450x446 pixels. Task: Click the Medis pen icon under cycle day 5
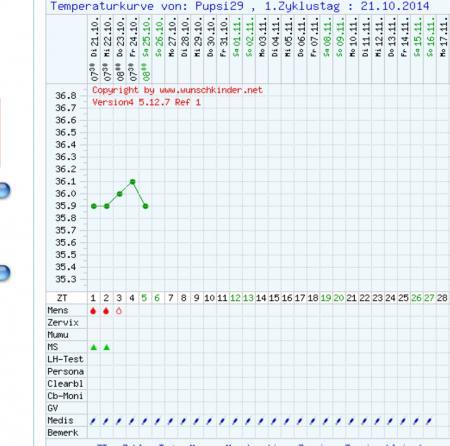[145, 421]
